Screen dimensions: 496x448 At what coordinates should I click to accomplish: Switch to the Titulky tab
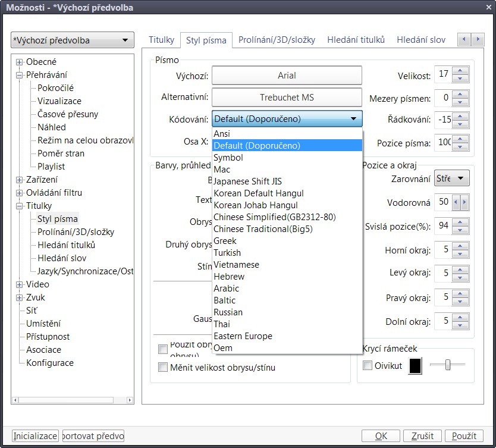pyautogui.click(x=161, y=40)
